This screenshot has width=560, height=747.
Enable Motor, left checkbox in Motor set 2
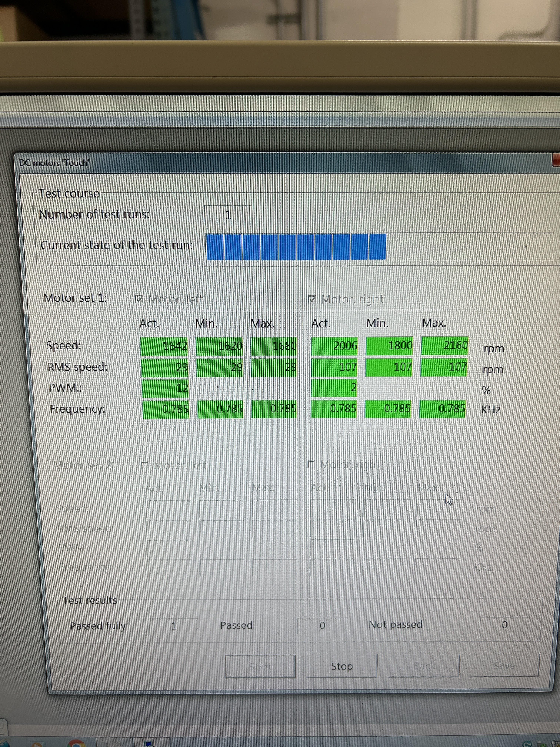(145, 465)
